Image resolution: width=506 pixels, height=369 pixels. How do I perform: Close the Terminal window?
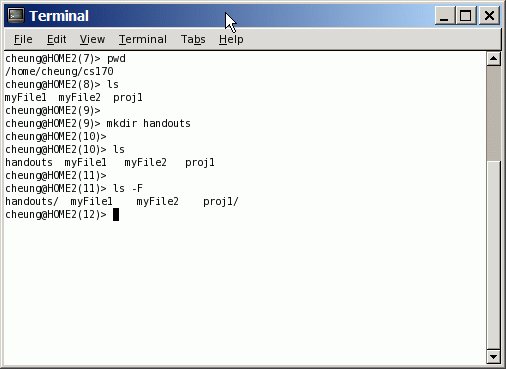click(489, 16)
